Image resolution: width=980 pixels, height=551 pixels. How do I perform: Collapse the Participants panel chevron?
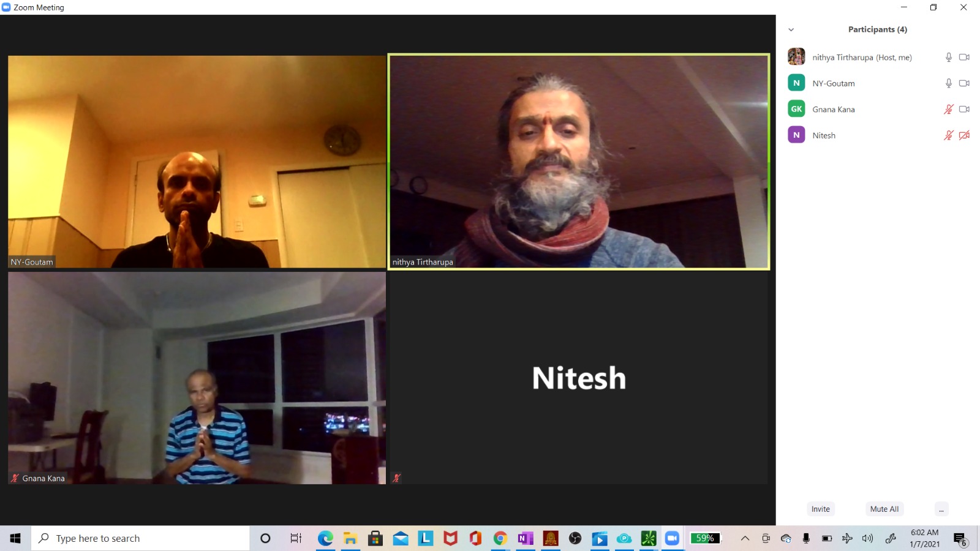[x=791, y=29]
